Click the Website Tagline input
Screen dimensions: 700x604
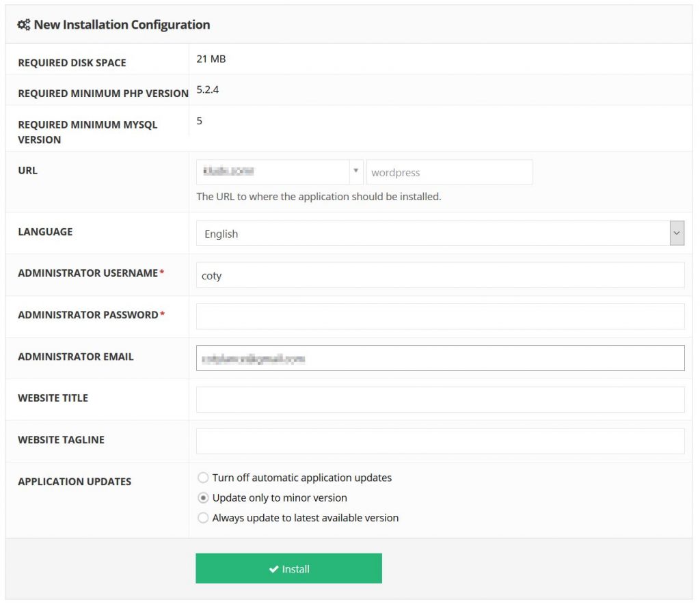(440, 441)
